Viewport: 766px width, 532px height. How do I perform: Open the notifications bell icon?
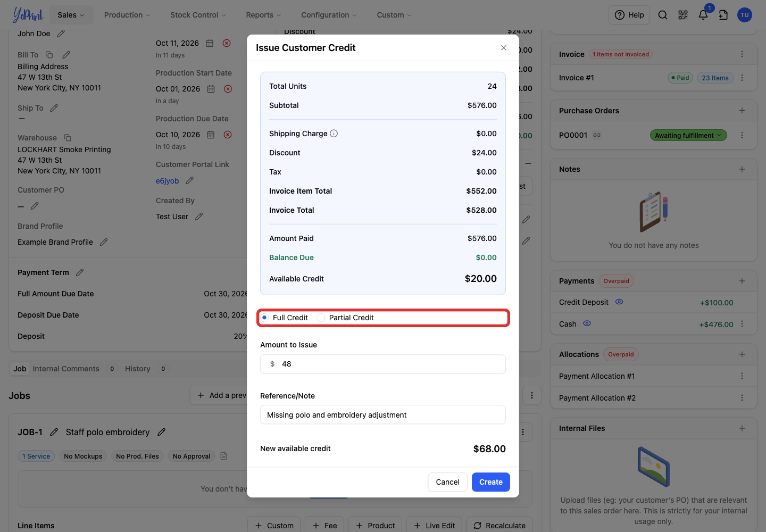pos(703,15)
